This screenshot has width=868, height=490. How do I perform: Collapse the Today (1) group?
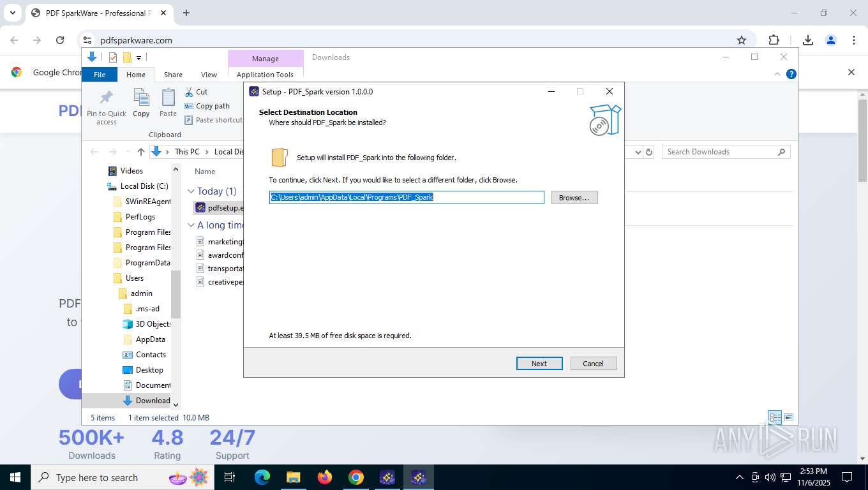(191, 191)
